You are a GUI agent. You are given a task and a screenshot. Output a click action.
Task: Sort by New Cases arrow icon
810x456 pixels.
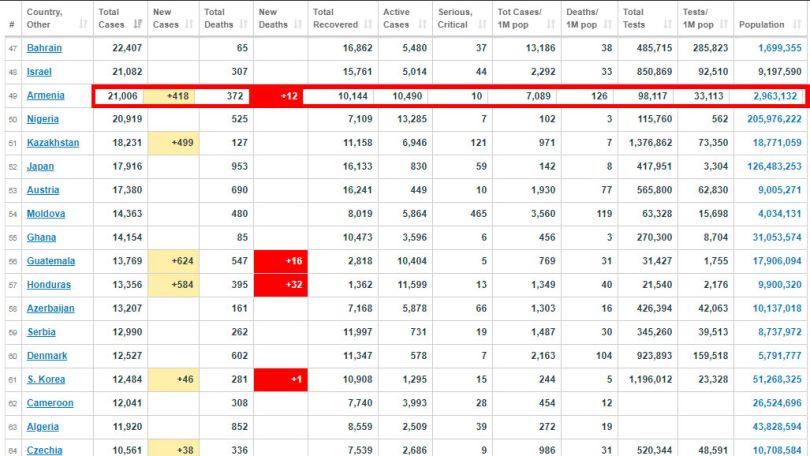click(190, 24)
